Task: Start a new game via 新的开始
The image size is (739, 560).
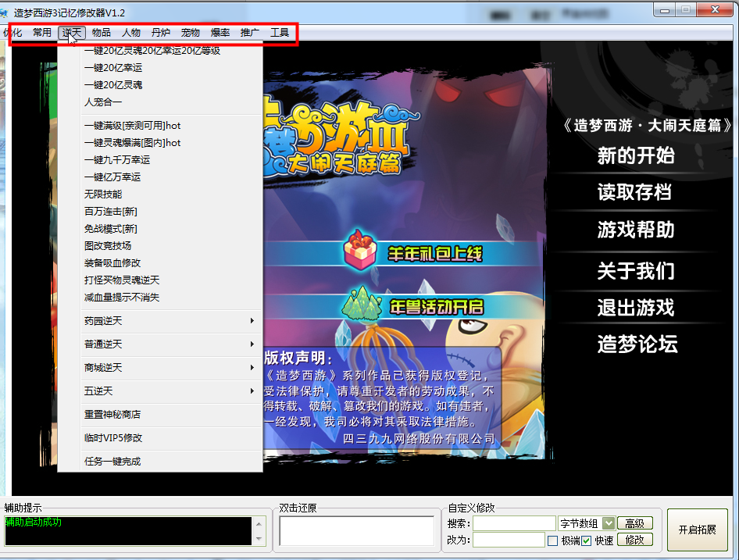Action: [636, 155]
